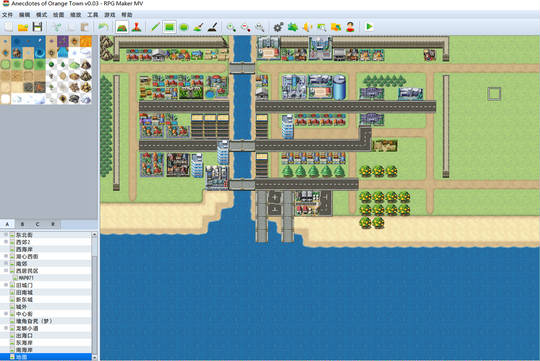The image size is (540, 361).
Task: Click the Zoom In magnifier icon
Action: pyautogui.click(x=231, y=27)
